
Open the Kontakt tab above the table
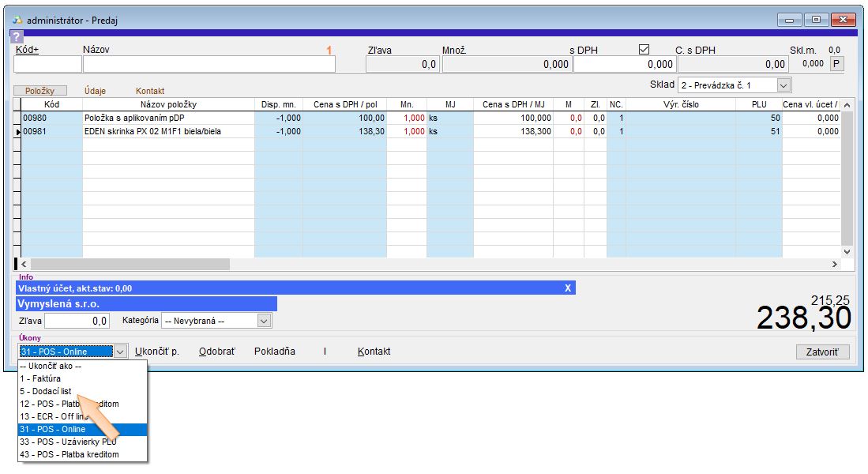(150, 91)
